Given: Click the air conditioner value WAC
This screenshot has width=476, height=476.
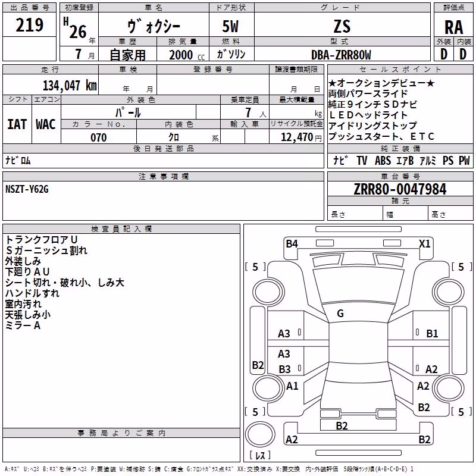Looking at the screenshot, I should pos(46,124).
